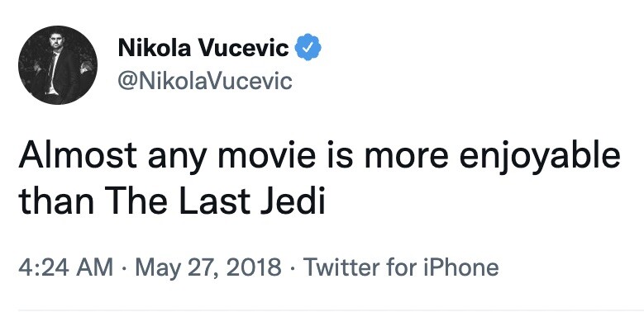Click 'The Last Jedi' in the tweet text
The image size is (644, 312).
click(x=217, y=201)
